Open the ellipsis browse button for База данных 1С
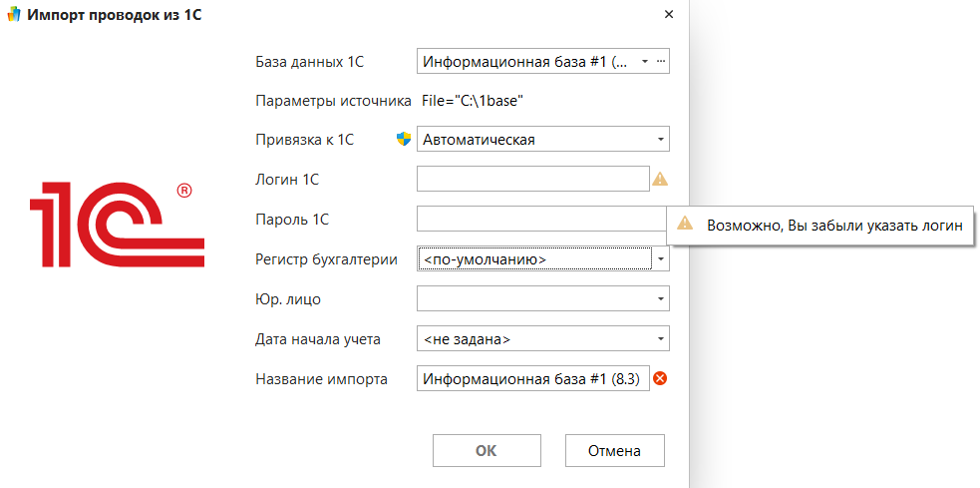This screenshot has width=980, height=488. (660, 61)
